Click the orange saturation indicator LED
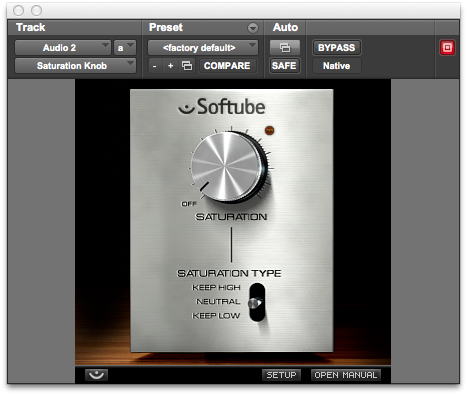This screenshot has width=467, height=395. (x=269, y=130)
